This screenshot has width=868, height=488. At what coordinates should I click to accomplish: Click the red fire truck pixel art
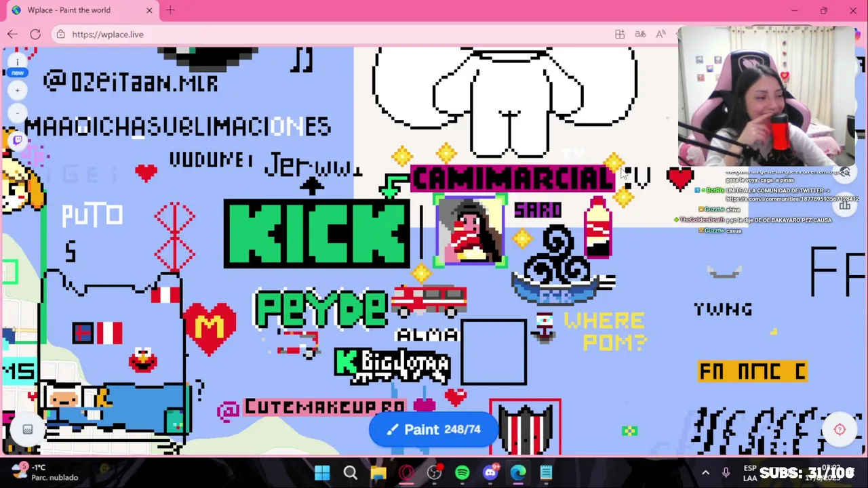click(x=429, y=300)
